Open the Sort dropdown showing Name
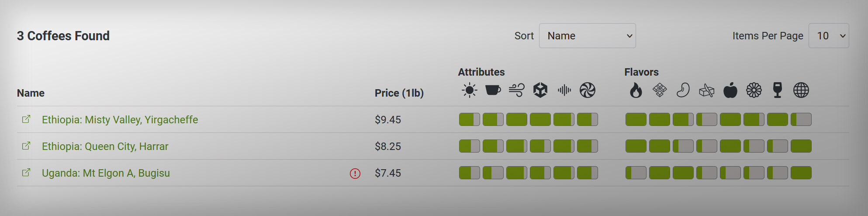Image resolution: width=868 pixels, height=216 pixels. (x=587, y=36)
